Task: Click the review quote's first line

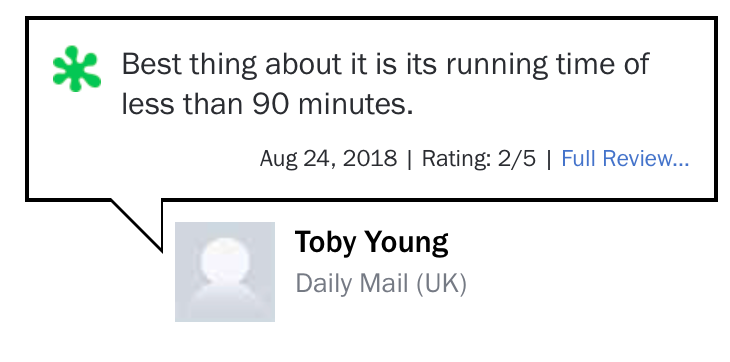Action: tap(385, 65)
